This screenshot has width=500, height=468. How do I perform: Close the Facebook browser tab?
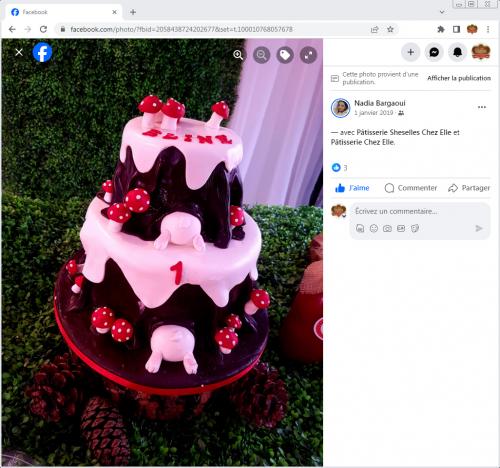(x=114, y=12)
